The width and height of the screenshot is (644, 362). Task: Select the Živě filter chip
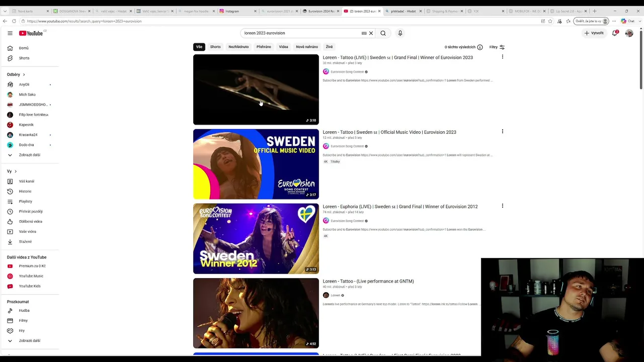click(x=329, y=47)
